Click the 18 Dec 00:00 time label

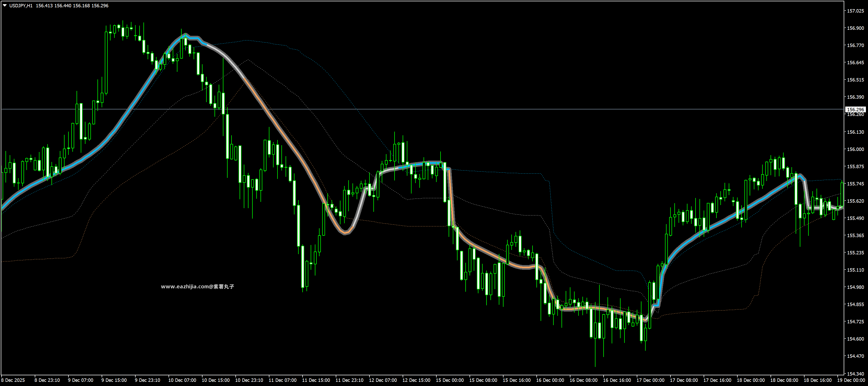[x=750, y=380]
